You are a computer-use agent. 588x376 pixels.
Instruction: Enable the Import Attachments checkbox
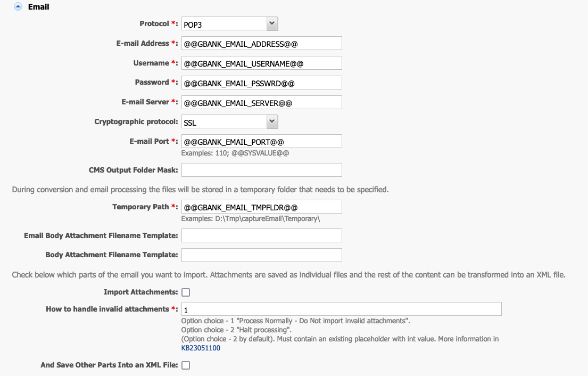(186, 292)
